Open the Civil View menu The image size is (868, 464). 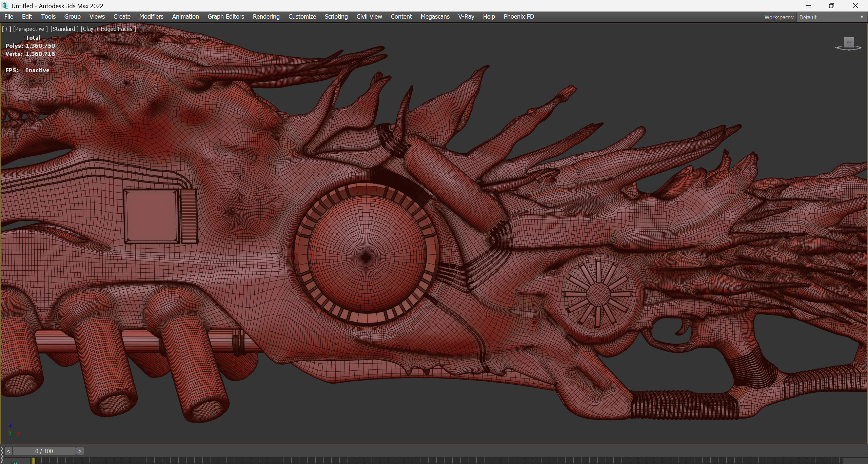(x=369, y=17)
